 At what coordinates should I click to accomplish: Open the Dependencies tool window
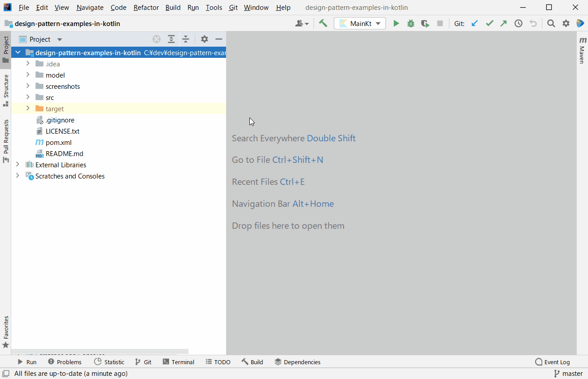click(x=297, y=362)
